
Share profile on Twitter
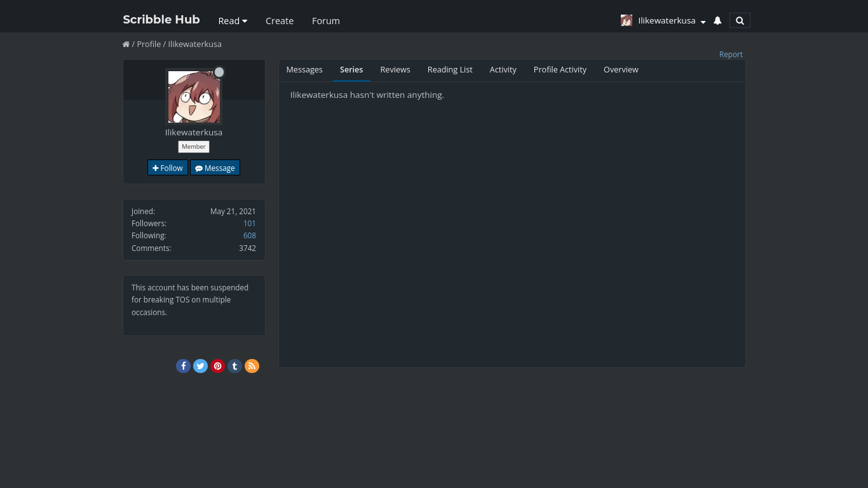click(200, 366)
